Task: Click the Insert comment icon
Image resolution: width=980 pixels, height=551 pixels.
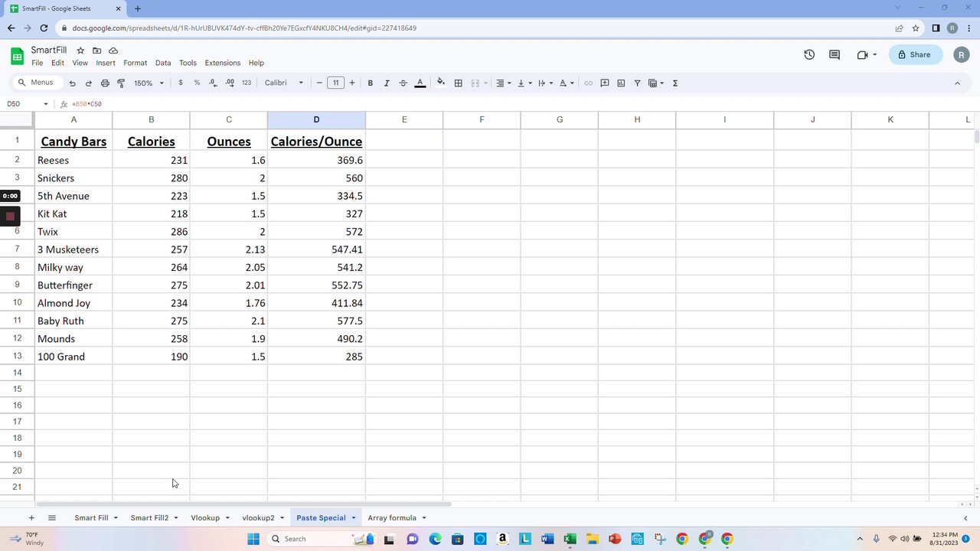Action: [x=605, y=83]
